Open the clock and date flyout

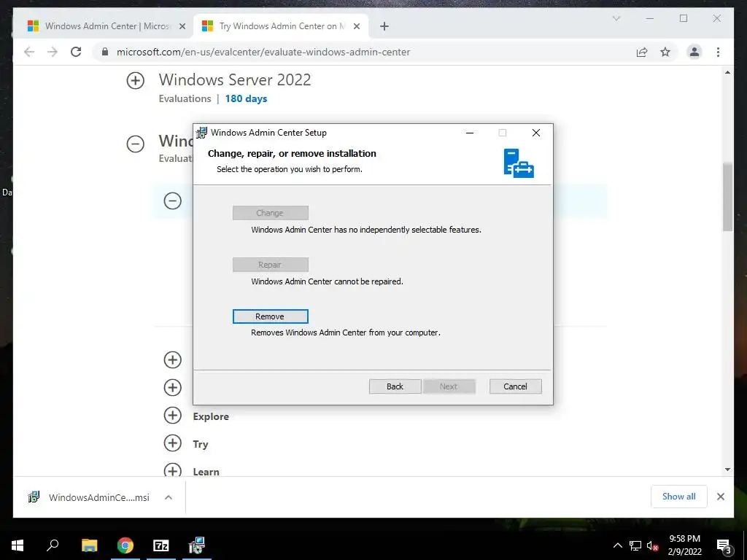tap(684, 545)
